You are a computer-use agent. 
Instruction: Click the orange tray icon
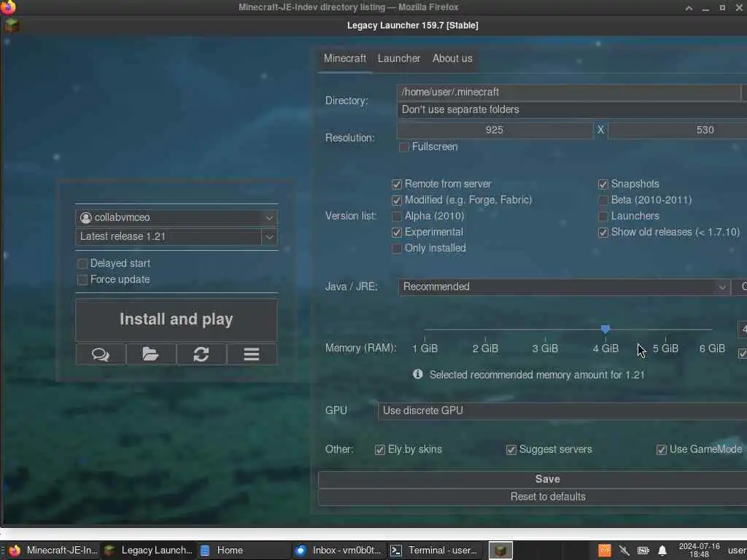(x=605, y=551)
